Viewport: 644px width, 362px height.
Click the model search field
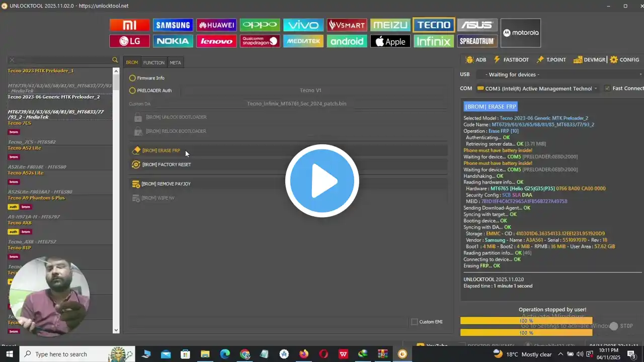(63, 60)
